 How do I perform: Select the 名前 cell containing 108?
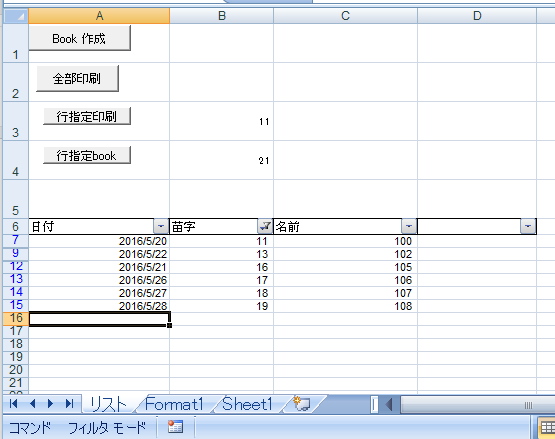click(x=345, y=306)
